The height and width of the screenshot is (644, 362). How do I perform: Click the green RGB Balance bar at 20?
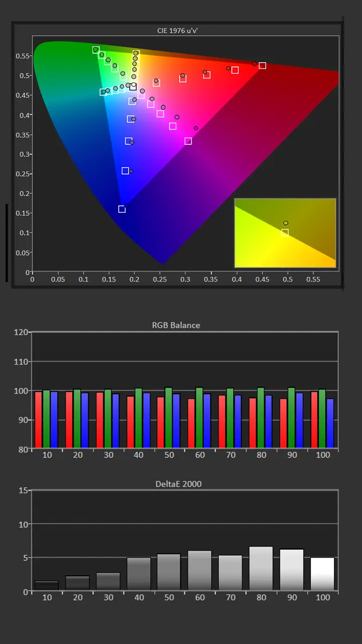[x=77, y=419]
